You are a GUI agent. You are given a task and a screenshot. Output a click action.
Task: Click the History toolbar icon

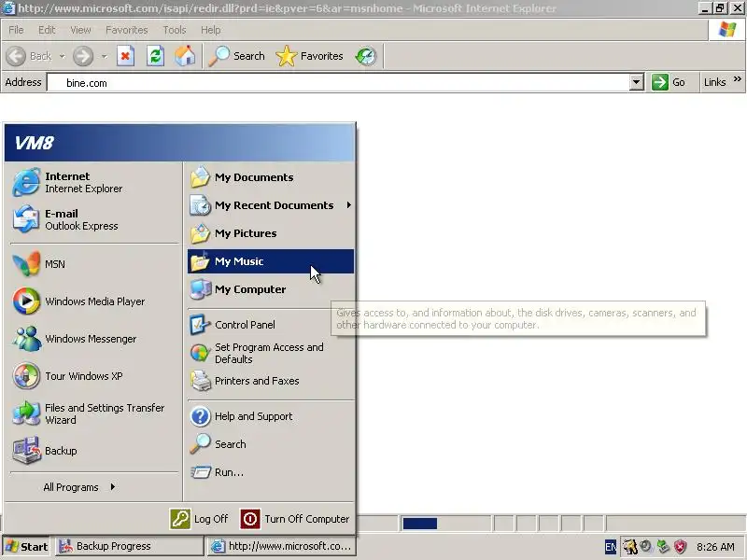pyautogui.click(x=366, y=56)
